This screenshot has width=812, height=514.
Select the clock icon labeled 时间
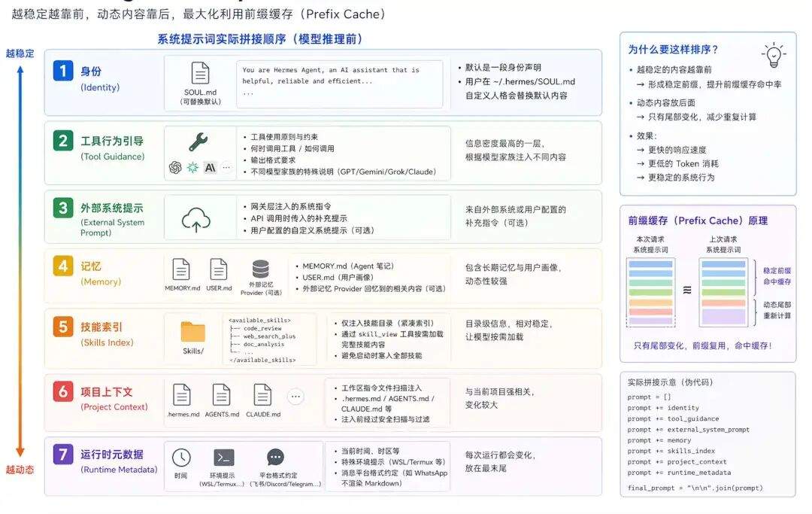coord(180,457)
